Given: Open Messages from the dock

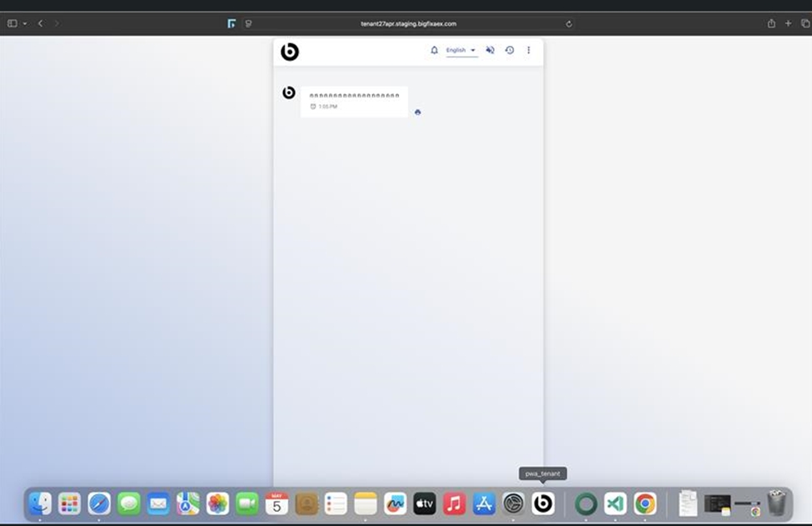Looking at the screenshot, I should click(128, 503).
